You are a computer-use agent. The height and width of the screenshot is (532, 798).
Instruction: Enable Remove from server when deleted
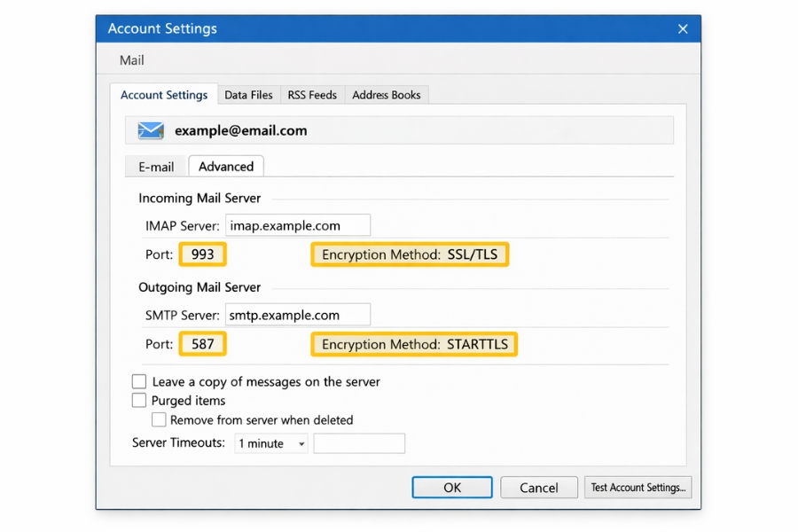tap(159, 419)
